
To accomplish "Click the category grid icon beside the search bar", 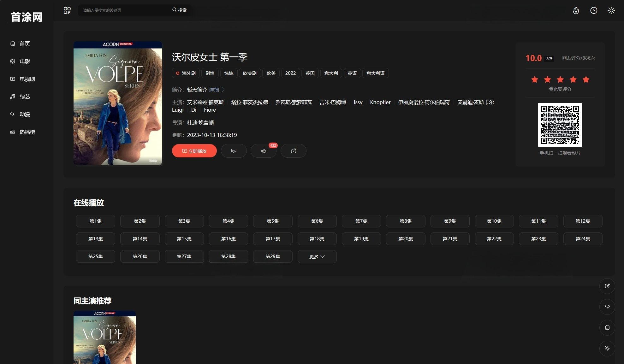I will [67, 10].
